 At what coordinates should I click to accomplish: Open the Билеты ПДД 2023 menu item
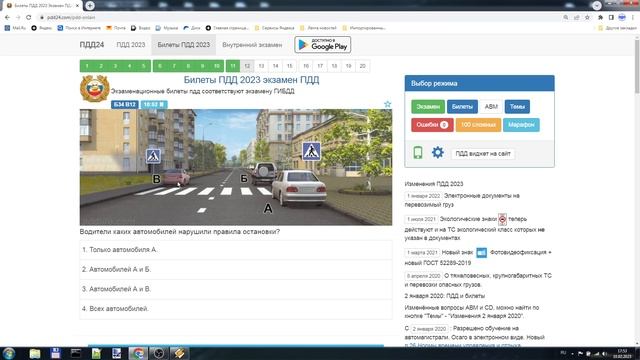click(184, 44)
